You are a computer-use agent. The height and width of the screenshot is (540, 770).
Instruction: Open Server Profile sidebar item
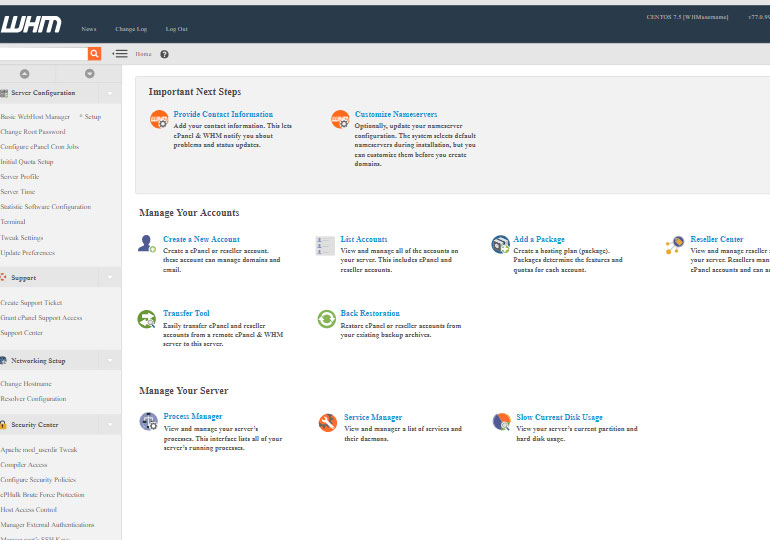pyautogui.click(x=20, y=177)
